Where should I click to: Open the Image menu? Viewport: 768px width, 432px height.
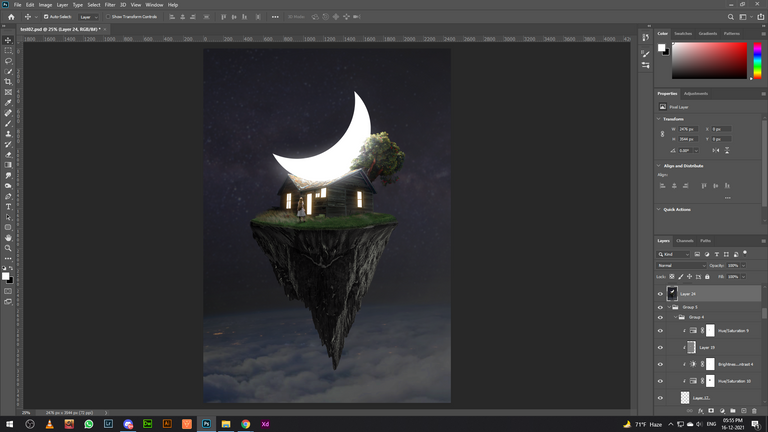coord(45,5)
